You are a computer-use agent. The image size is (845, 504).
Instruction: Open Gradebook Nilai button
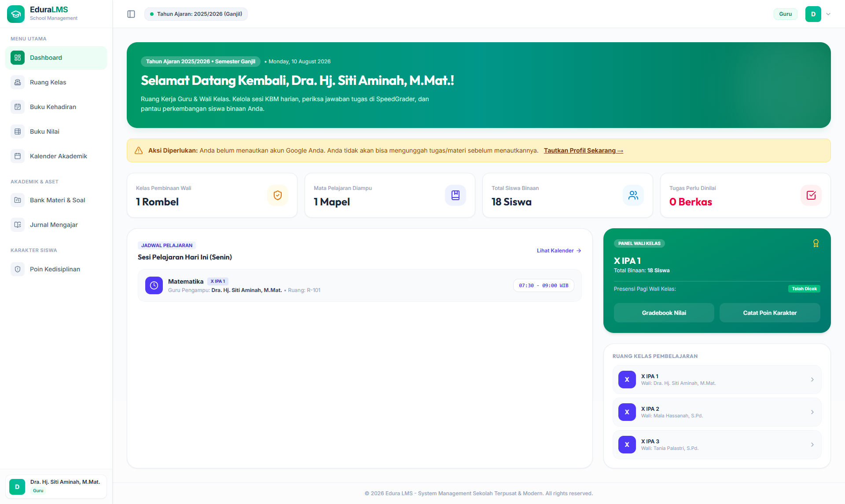coord(664,313)
